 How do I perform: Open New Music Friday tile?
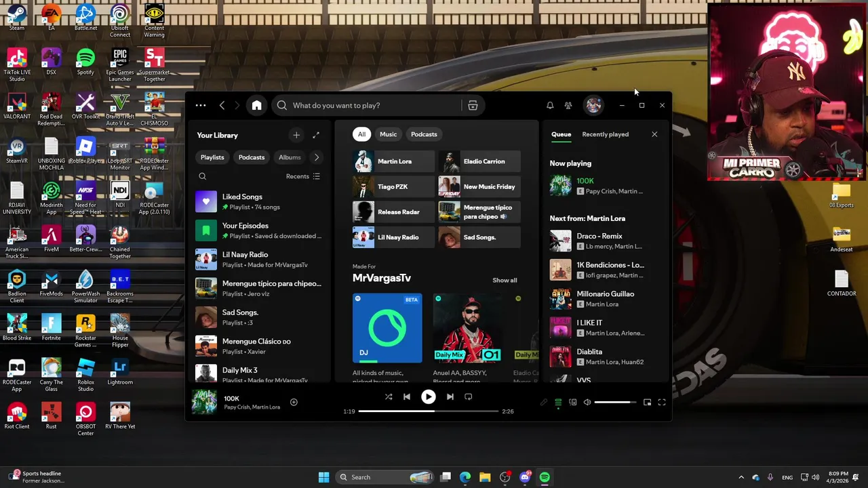479,186
